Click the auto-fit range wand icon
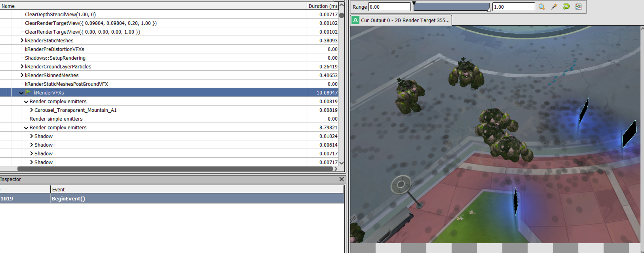Image resolution: width=644 pixels, height=253 pixels. [554, 7]
